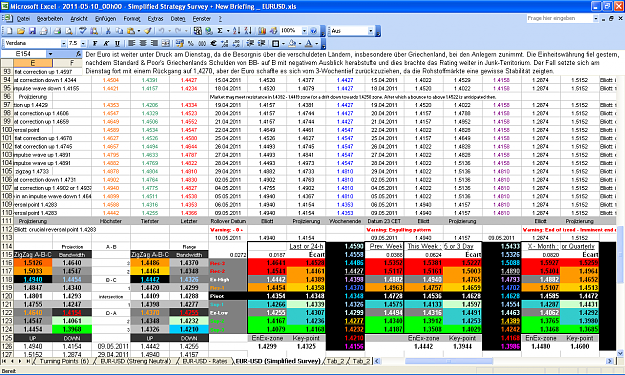This screenshot has width=625, height=375.
Task: Toggle bold formatting
Action: tap(95, 43)
